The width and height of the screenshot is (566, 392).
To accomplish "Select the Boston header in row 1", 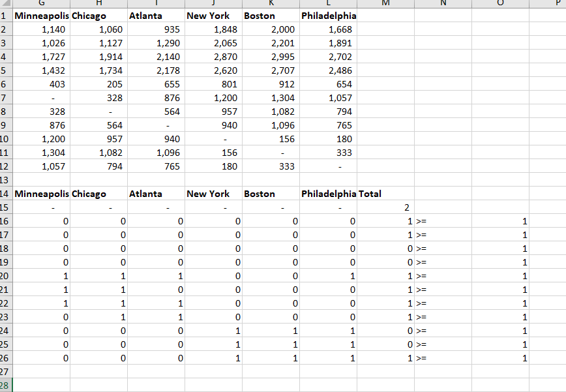I will click(x=271, y=16).
